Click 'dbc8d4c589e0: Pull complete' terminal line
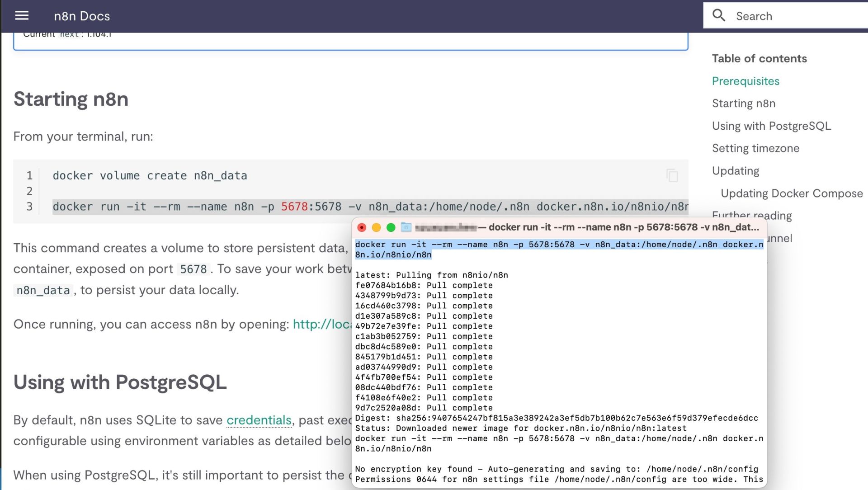868x490 pixels. [424, 347]
